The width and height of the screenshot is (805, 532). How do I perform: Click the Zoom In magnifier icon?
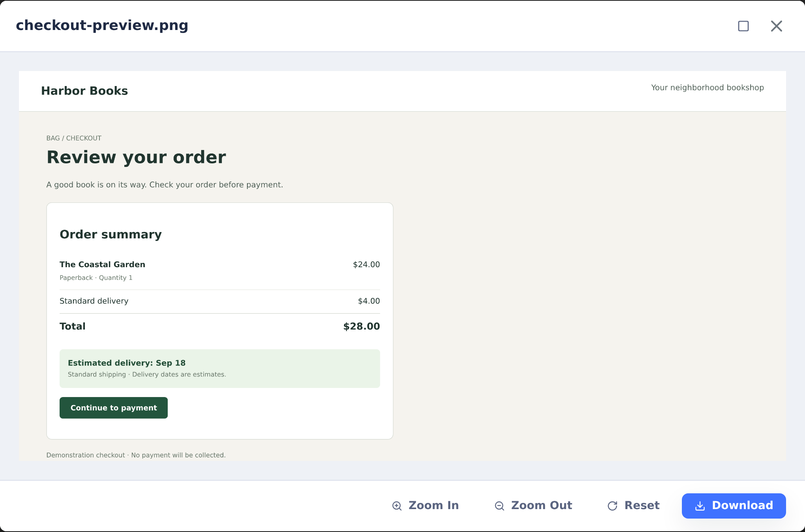pos(397,506)
